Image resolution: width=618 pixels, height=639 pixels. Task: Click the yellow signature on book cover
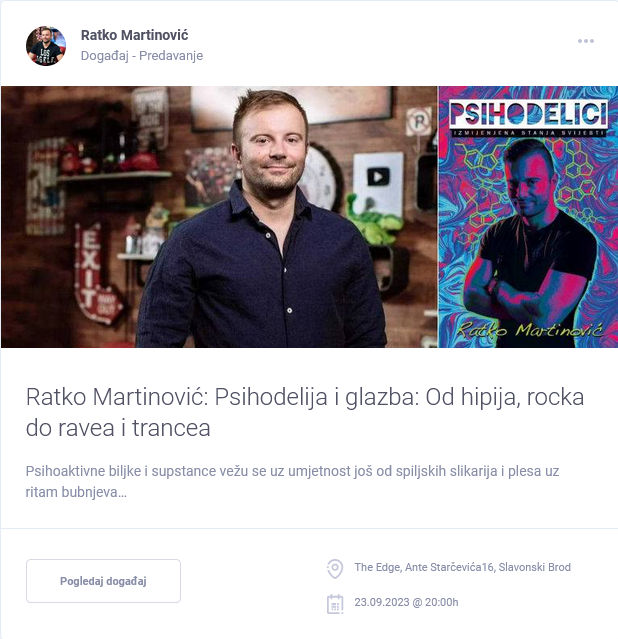coord(529,329)
